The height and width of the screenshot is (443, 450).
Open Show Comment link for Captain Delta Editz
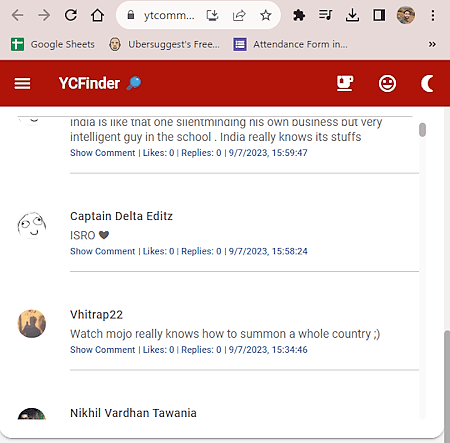[103, 251]
